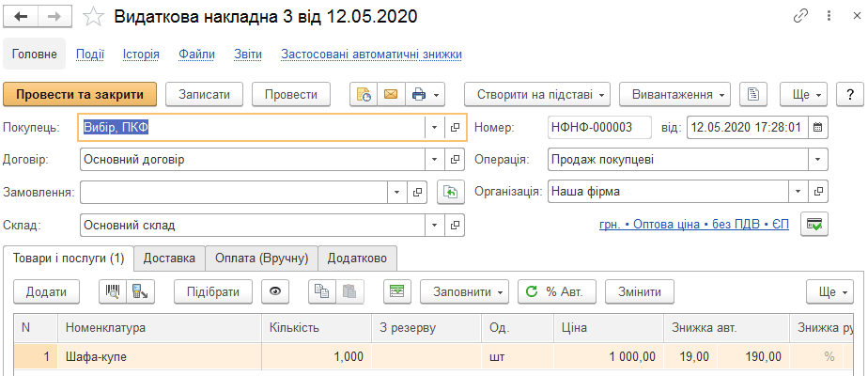The image size is (868, 376).
Task: Switch to the Оплата (Вручну) tab
Action: 262,258
